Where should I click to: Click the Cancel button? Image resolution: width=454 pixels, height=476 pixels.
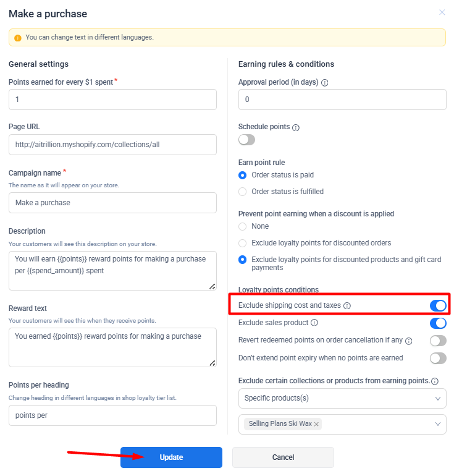(283, 457)
